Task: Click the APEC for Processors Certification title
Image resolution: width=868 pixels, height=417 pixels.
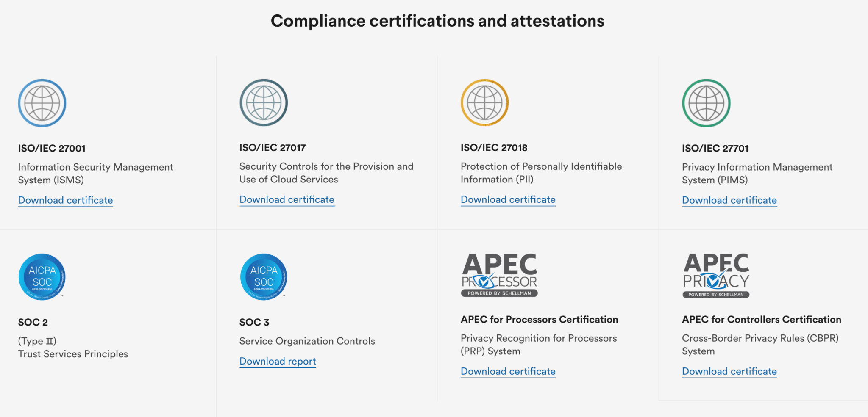Action: pos(539,320)
